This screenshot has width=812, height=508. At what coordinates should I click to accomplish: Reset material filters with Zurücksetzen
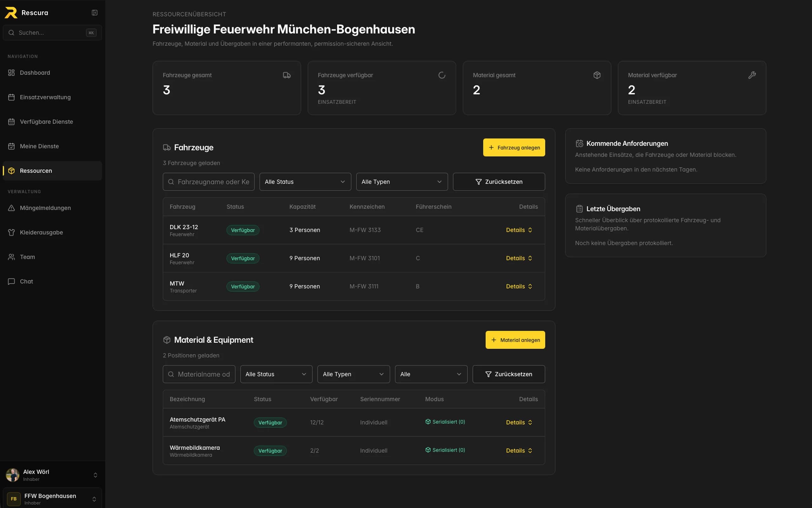509,374
